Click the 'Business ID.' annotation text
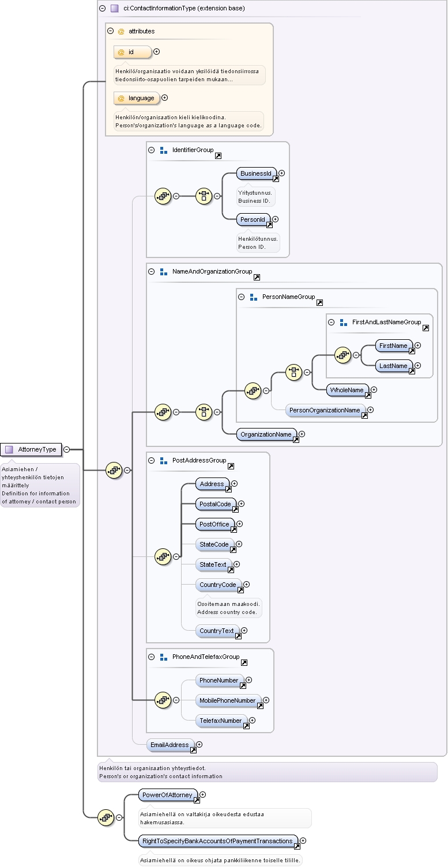448x868 pixels. [254, 201]
